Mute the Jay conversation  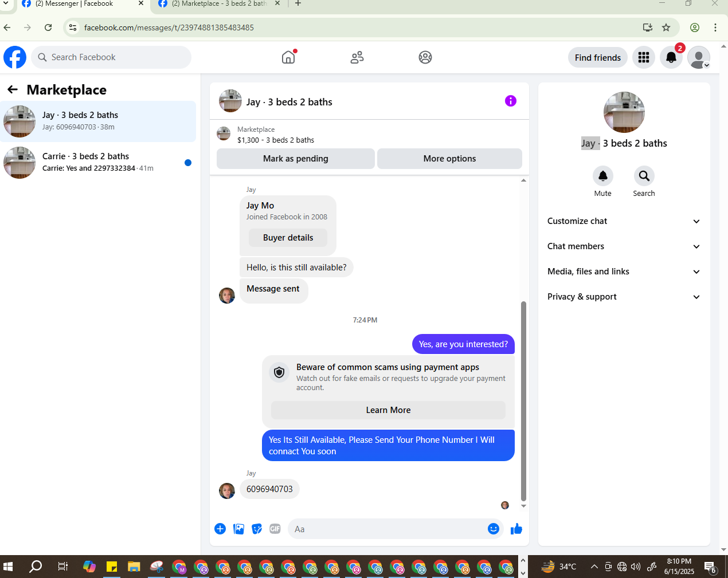tap(603, 176)
